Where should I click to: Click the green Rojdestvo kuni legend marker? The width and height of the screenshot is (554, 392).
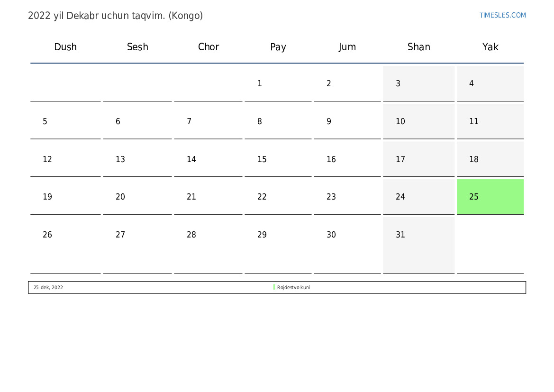click(274, 287)
